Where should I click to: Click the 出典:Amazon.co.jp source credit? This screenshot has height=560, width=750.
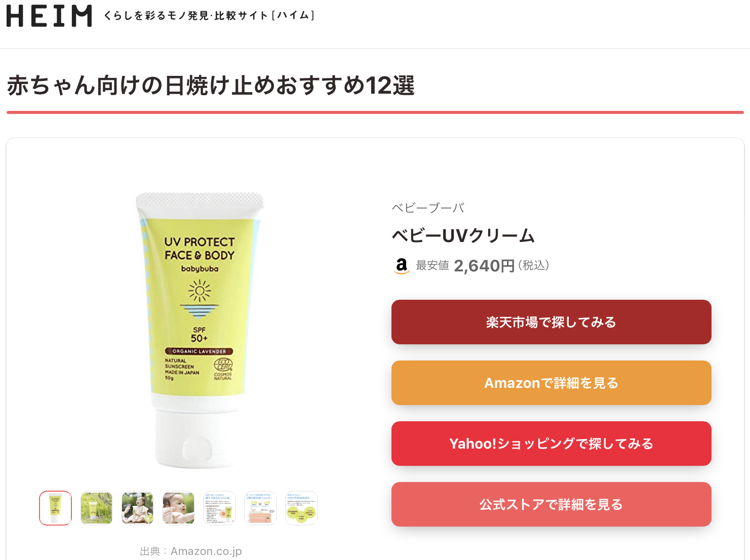(191, 551)
